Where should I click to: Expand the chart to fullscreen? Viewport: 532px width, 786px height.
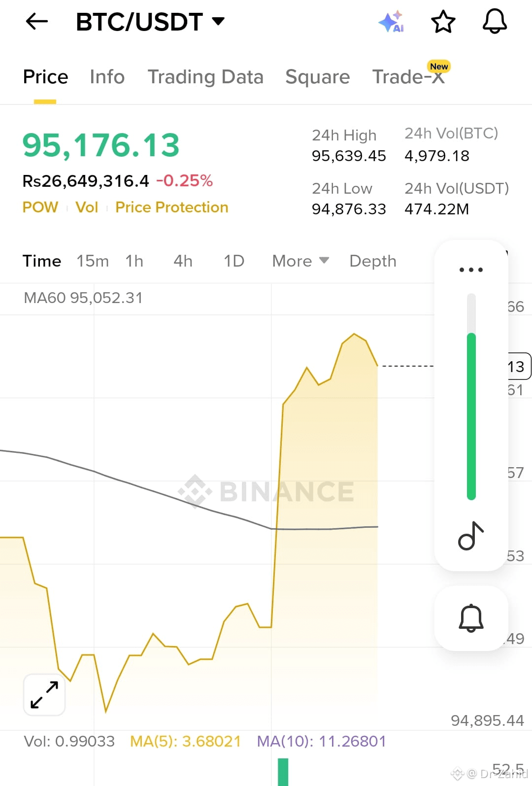click(x=44, y=694)
